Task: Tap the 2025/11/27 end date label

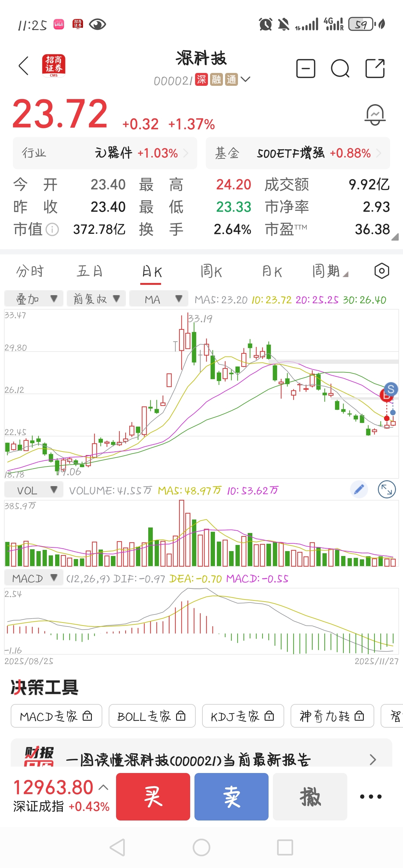Action: (376, 661)
